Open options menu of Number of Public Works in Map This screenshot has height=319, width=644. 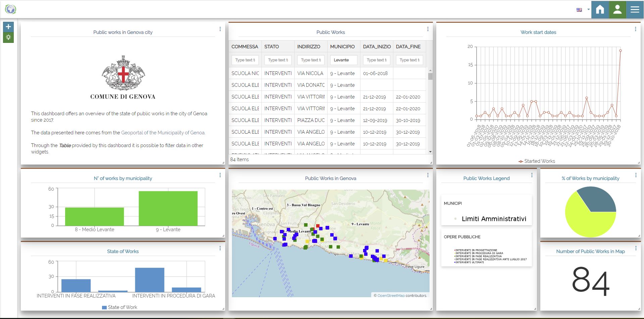tap(636, 248)
